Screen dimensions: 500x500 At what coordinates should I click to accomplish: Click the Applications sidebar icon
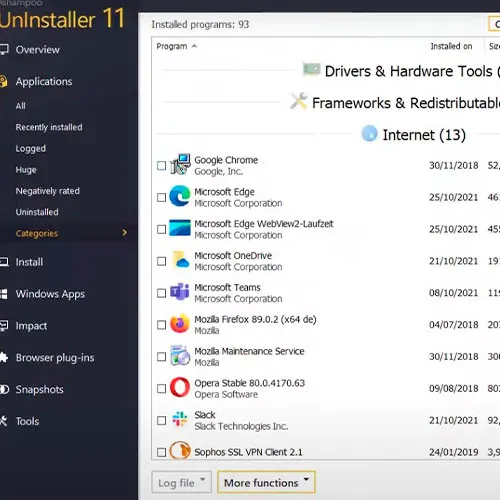3,81
